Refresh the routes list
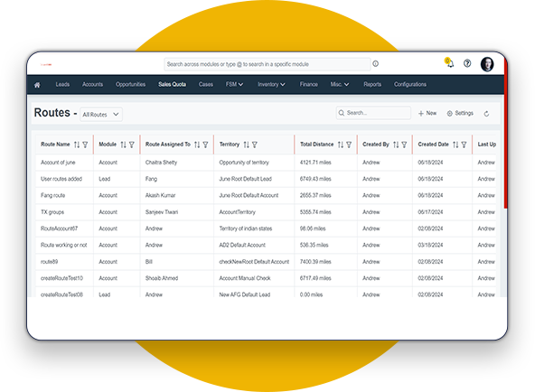535x392 pixels. coord(486,114)
